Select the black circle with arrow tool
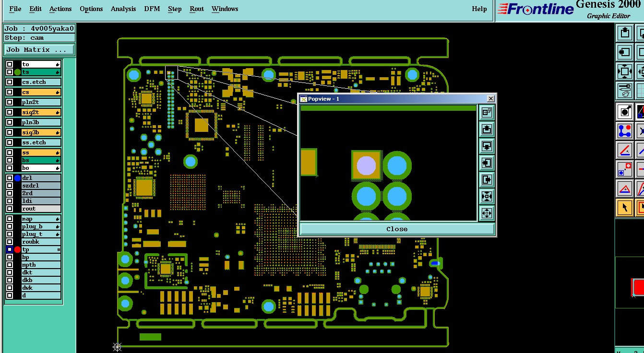This screenshot has width=644, height=353. 624,112
